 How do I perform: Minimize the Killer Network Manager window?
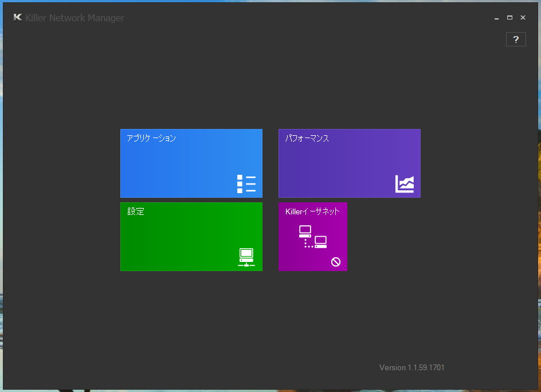pos(496,18)
